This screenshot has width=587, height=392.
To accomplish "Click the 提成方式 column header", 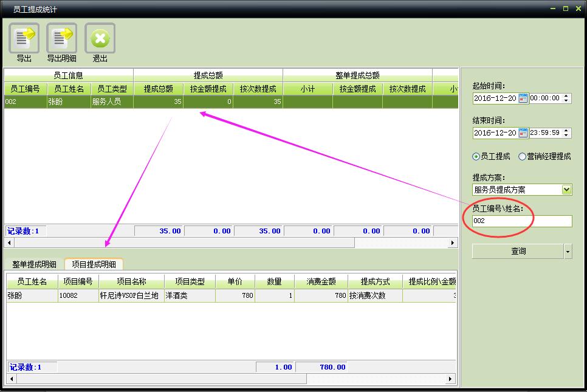I will point(375,281).
